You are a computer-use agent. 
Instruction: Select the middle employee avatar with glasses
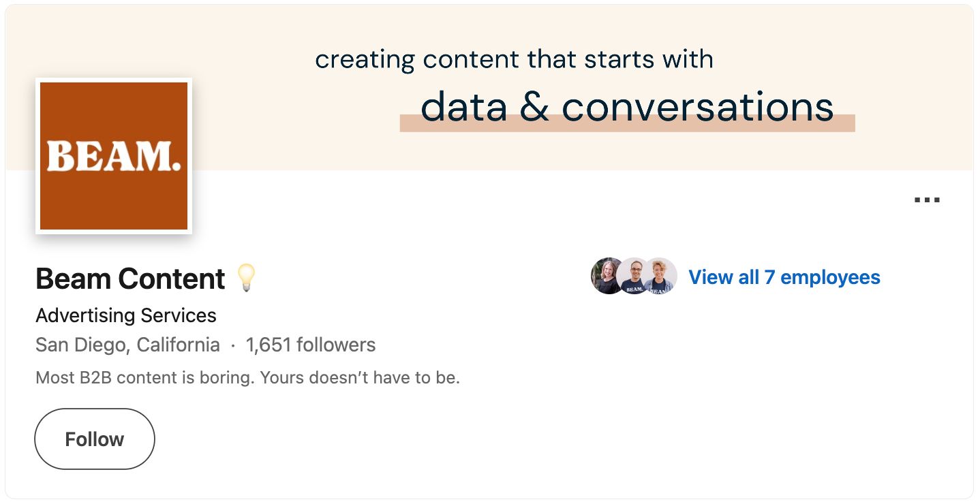pyautogui.click(x=634, y=276)
